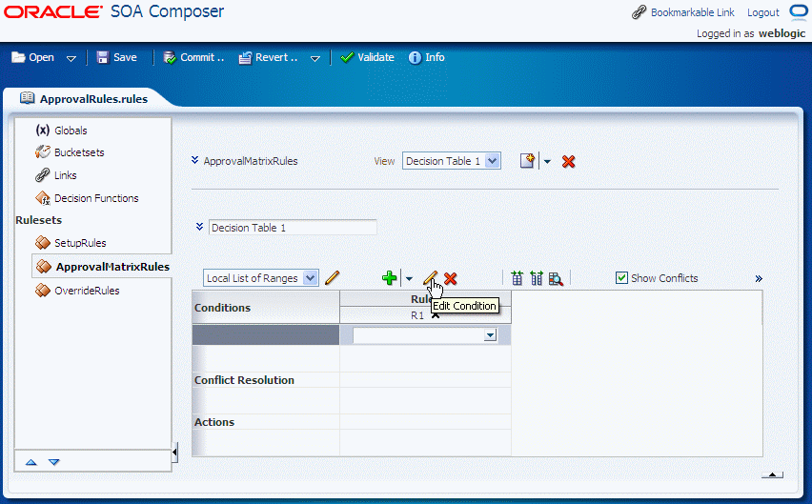Open Globals in the sidebar

[71, 131]
